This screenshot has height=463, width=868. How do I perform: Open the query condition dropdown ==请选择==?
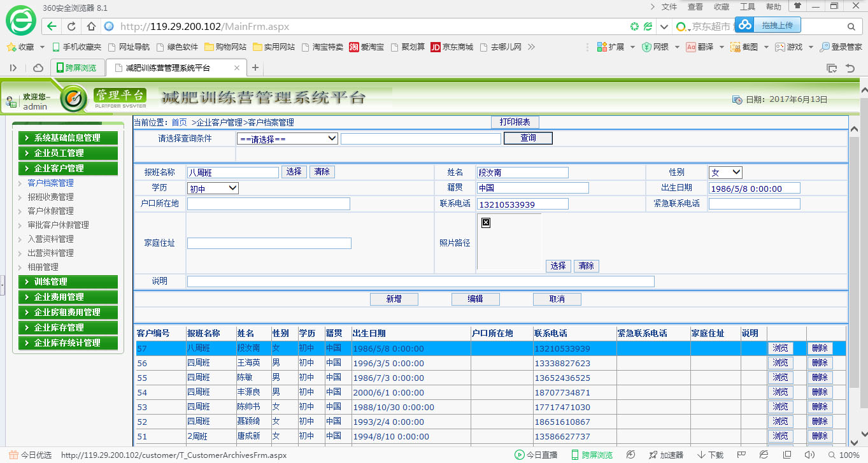point(287,139)
